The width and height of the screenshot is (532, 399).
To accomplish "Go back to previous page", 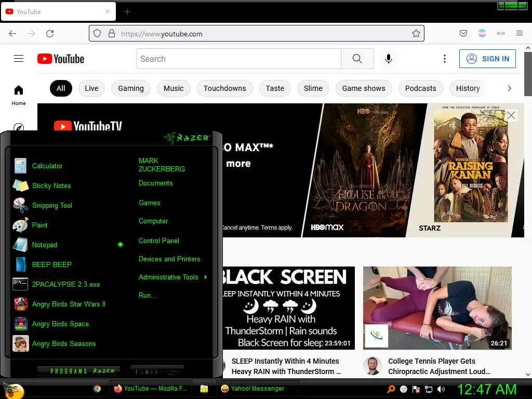I will 12,34.
